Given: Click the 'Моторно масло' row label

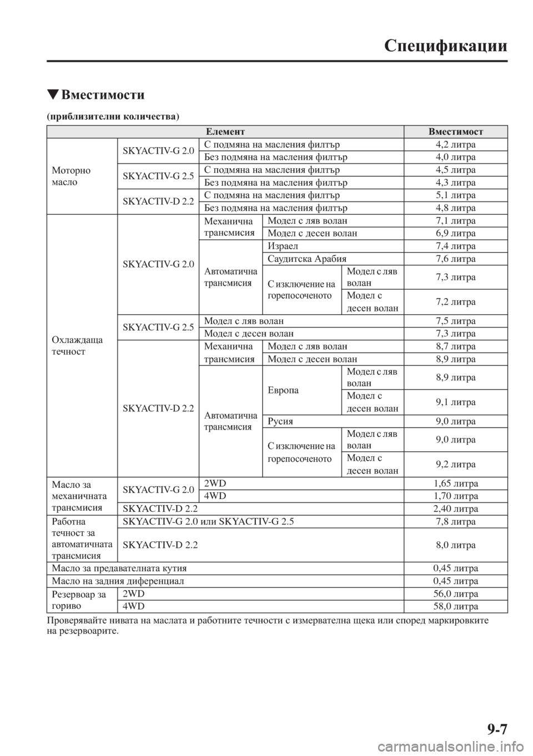Looking at the screenshot, I should (71, 176).
